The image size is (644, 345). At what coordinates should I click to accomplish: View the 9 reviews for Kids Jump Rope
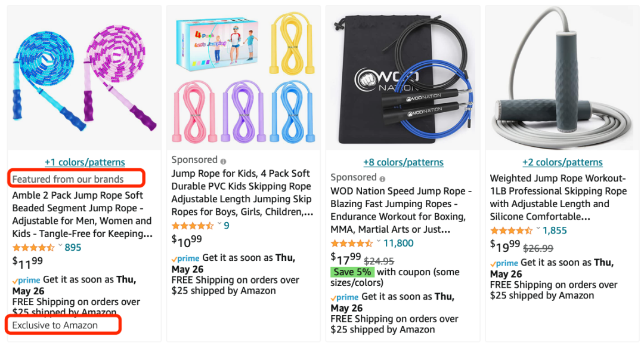(227, 226)
